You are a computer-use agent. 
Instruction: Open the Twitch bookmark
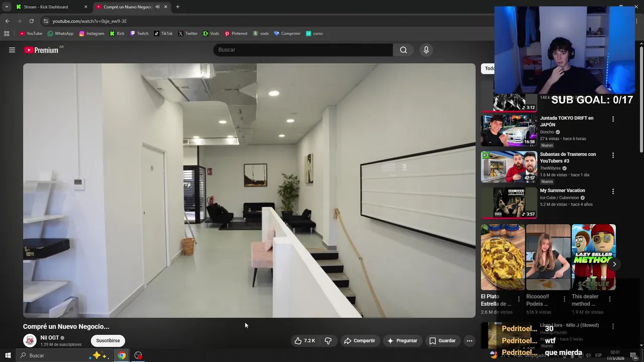click(x=139, y=34)
